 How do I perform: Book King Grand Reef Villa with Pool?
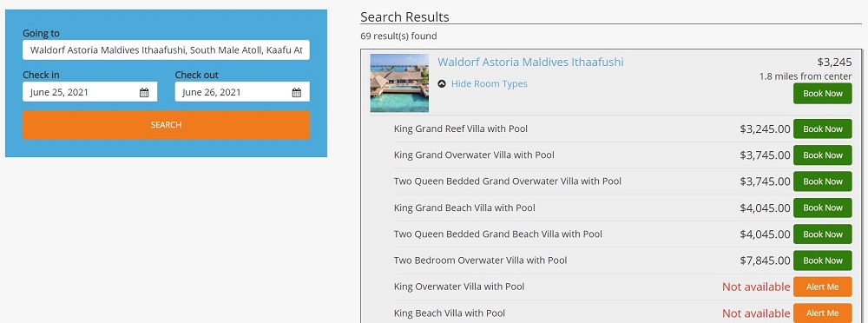tap(823, 129)
